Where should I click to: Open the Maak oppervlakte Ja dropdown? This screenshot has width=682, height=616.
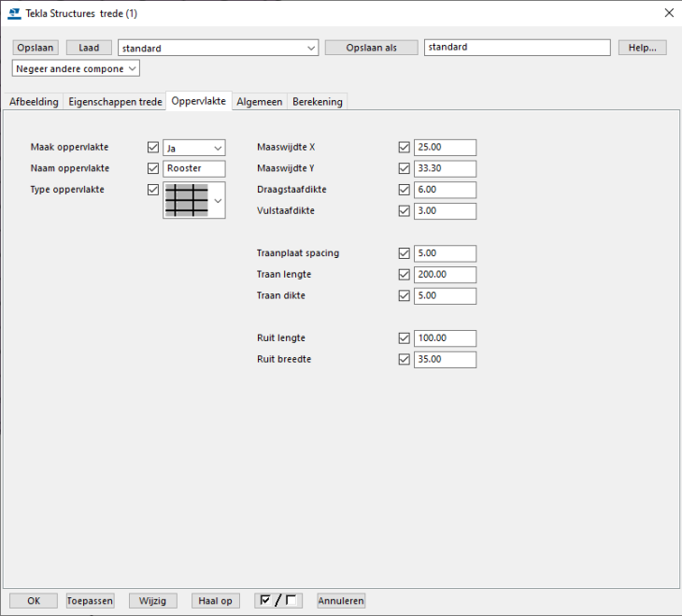194,148
